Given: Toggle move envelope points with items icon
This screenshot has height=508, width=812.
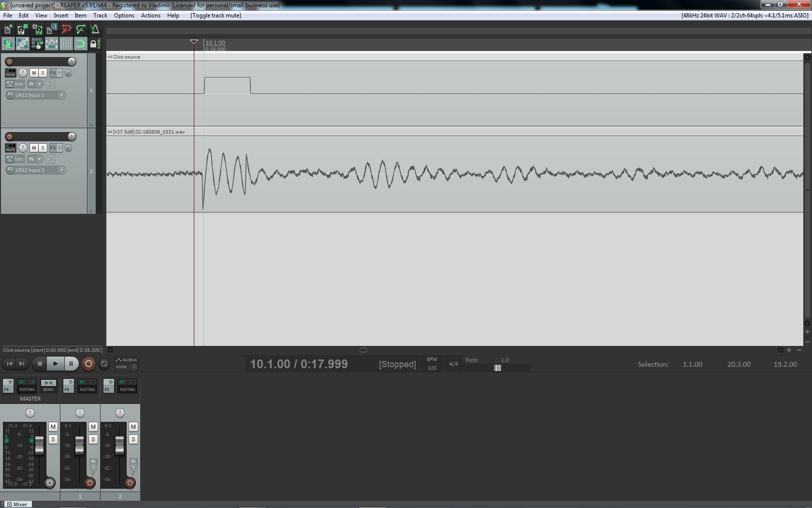Looking at the screenshot, I should pyautogui.click(x=51, y=44).
